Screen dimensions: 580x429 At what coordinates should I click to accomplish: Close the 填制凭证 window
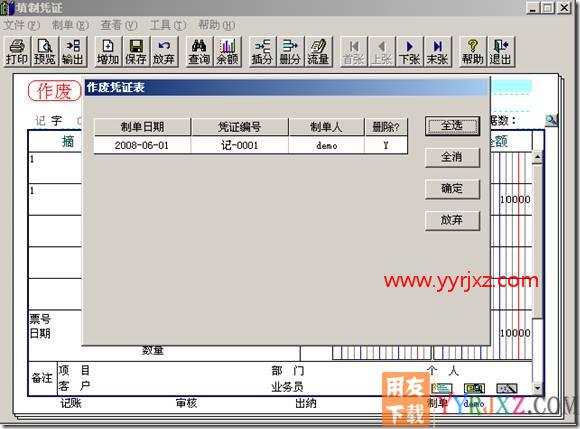click(x=564, y=8)
